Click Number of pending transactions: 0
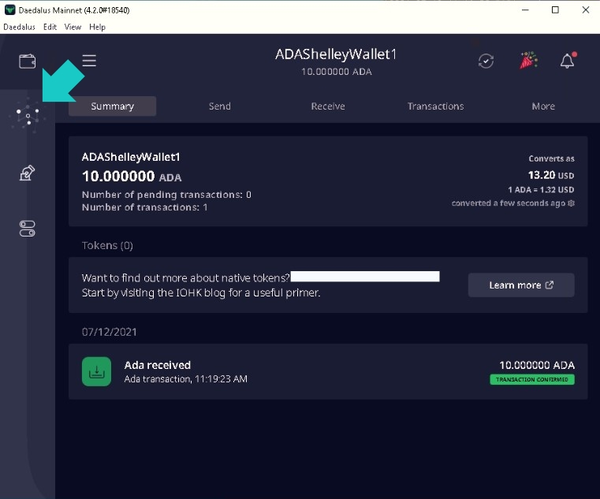The width and height of the screenshot is (600, 499). click(166, 195)
